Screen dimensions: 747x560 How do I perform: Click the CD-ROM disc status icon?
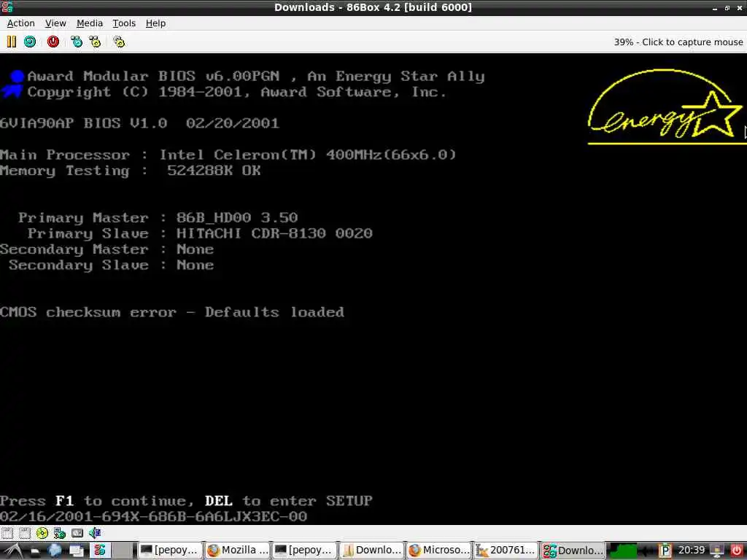click(42, 533)
